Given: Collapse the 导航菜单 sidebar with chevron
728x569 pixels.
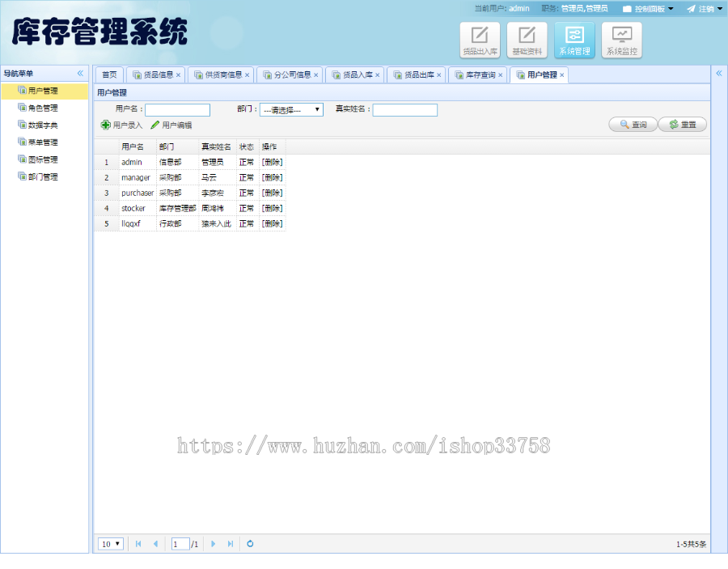Looking at the screenshot, I should 80,73.
